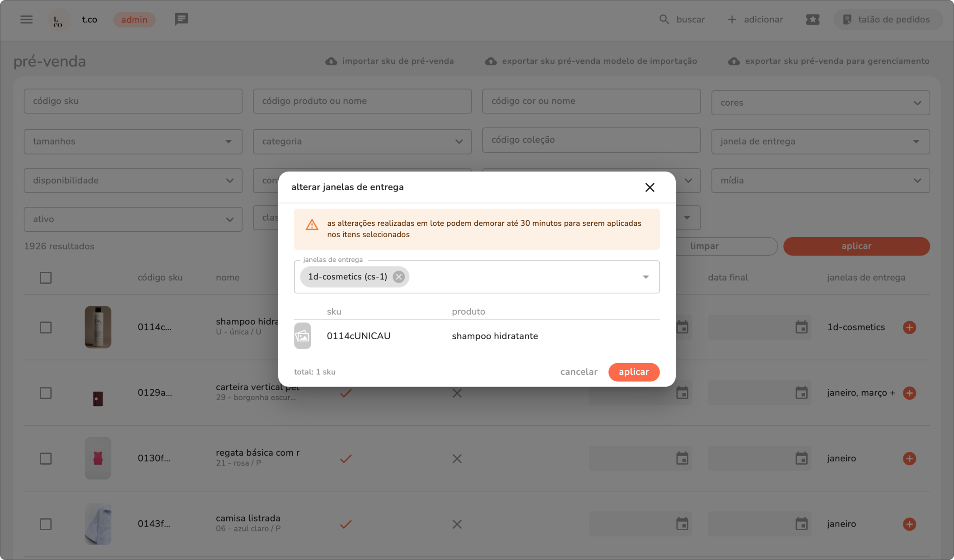Viewport: 954px width, 560px height.
Task: Remove the 1d-cosmetics (cs-1) chip
Action: tap(398, 277)
